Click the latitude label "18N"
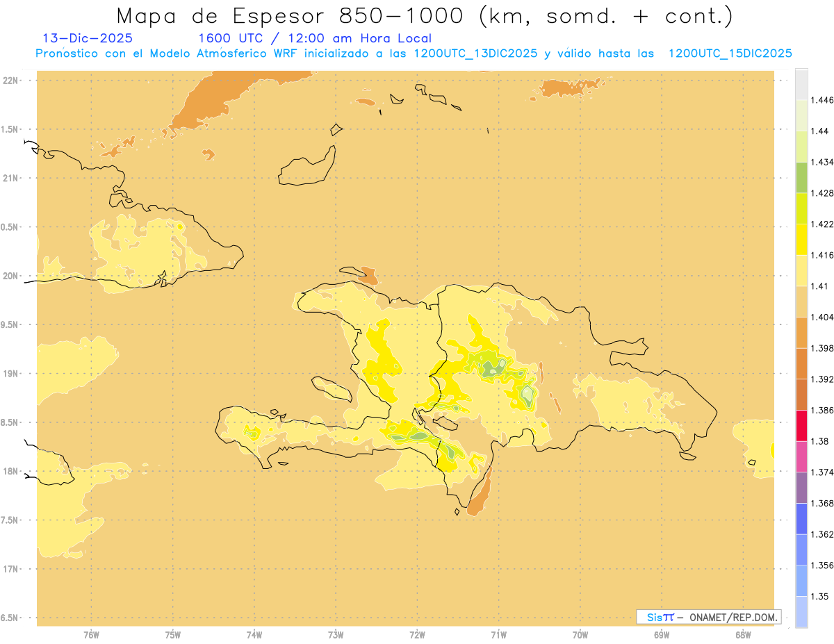This screenshot has height=644, width=834. point(11,471)
